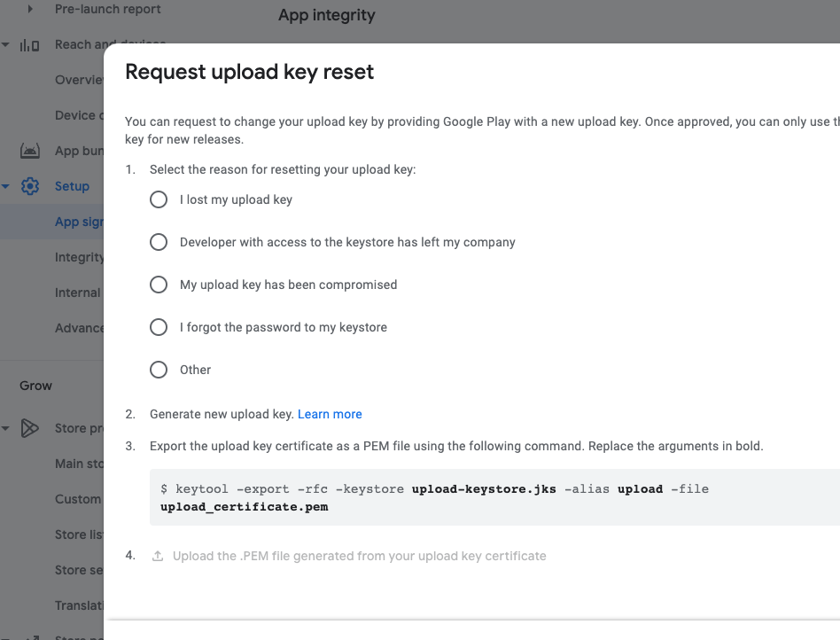
Task: Click the 'Learn more' link
Action: [330, 413]
